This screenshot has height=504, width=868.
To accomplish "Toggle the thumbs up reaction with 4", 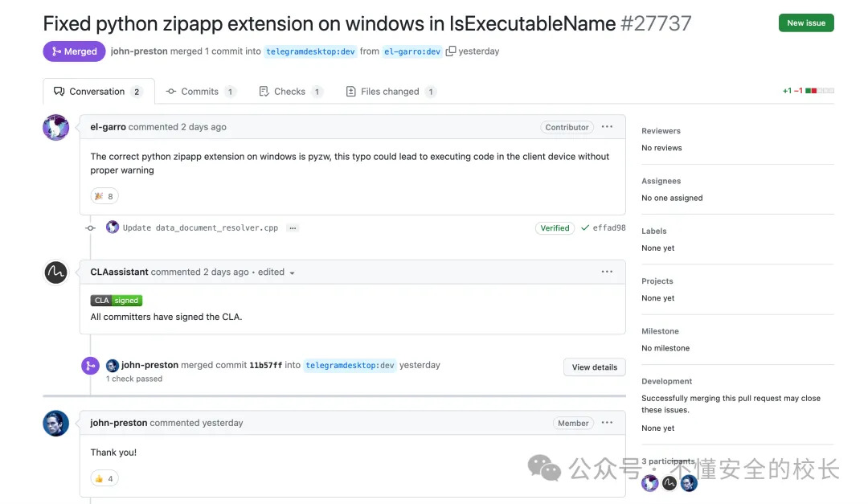I will click(104, 478).
